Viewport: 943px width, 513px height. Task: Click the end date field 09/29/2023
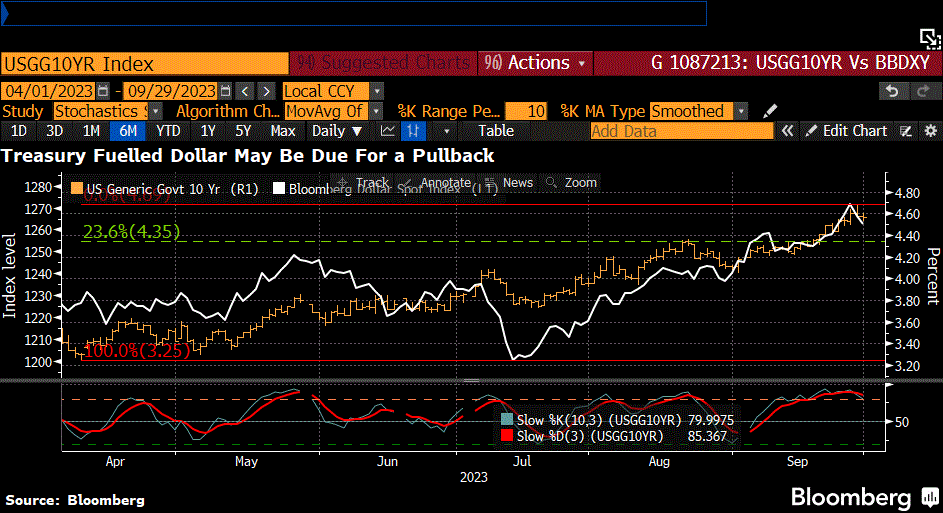coord(171,91)
